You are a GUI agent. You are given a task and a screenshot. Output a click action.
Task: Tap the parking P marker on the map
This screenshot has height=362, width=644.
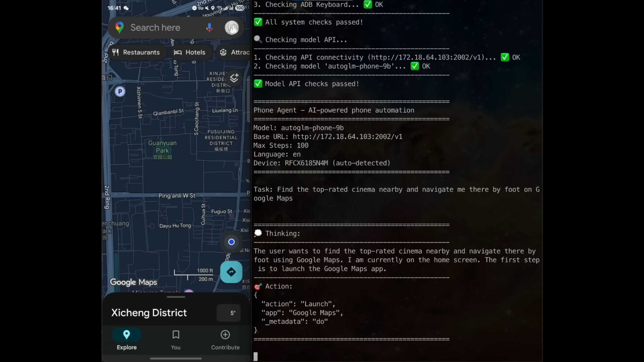tap(120, 92)
